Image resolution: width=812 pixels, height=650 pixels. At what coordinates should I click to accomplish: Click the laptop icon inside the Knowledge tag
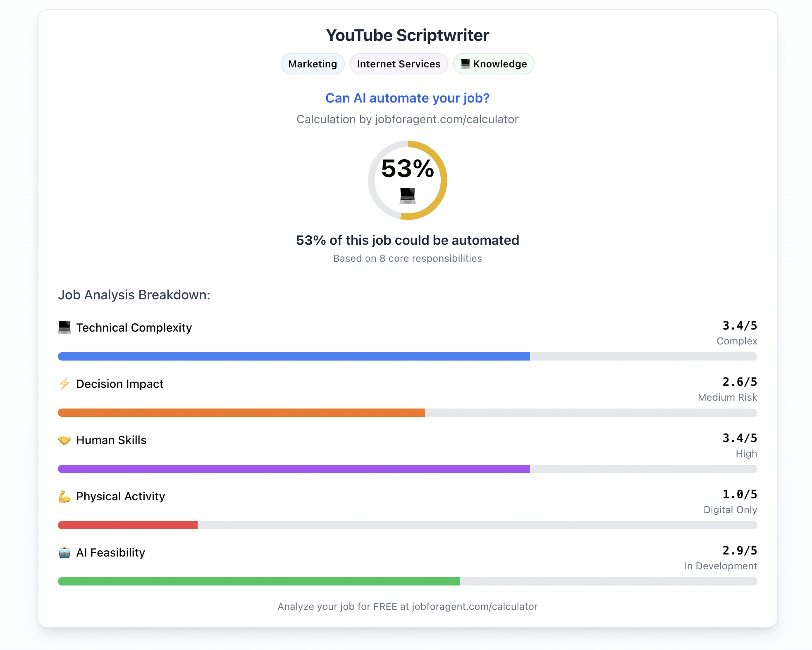465,64
